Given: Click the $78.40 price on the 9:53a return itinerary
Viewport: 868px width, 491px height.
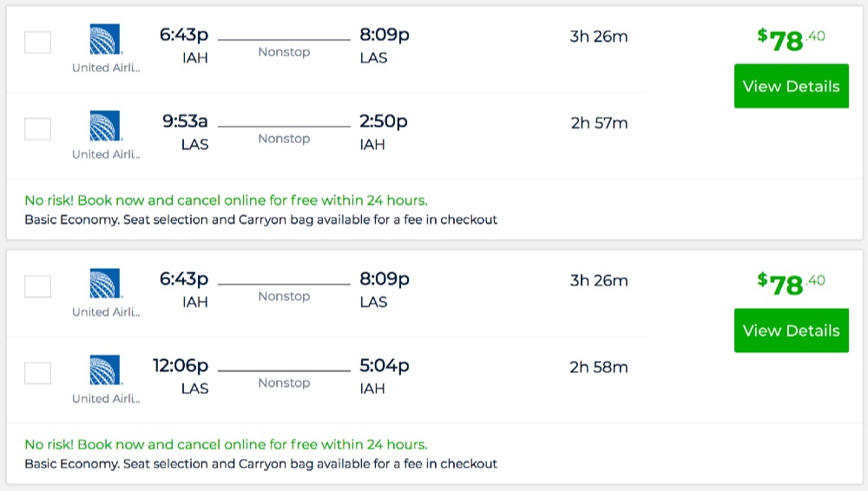Looking at the screenshot, I should pos(791,39).
